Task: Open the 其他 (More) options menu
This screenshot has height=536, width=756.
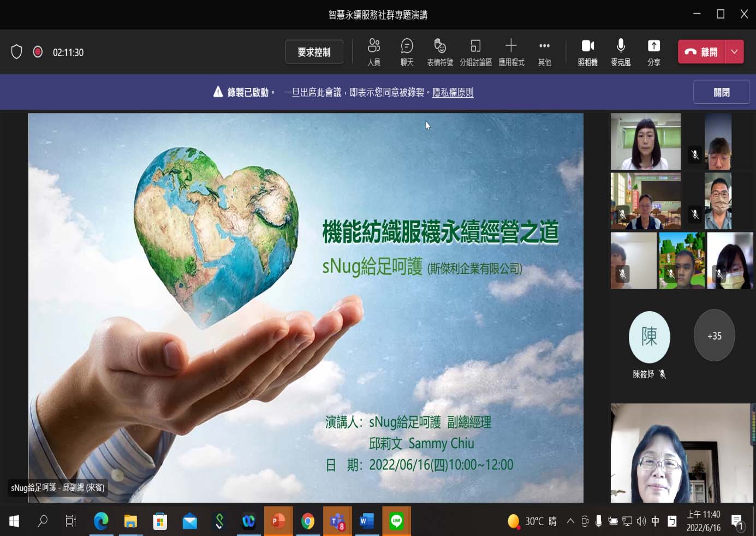Action: click(544, 52)
